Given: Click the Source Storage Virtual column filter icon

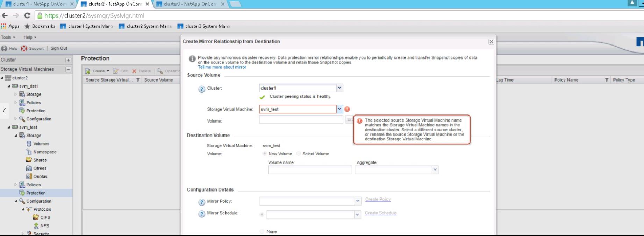Looking at the screenshot, I should click(x=138, y=80).
